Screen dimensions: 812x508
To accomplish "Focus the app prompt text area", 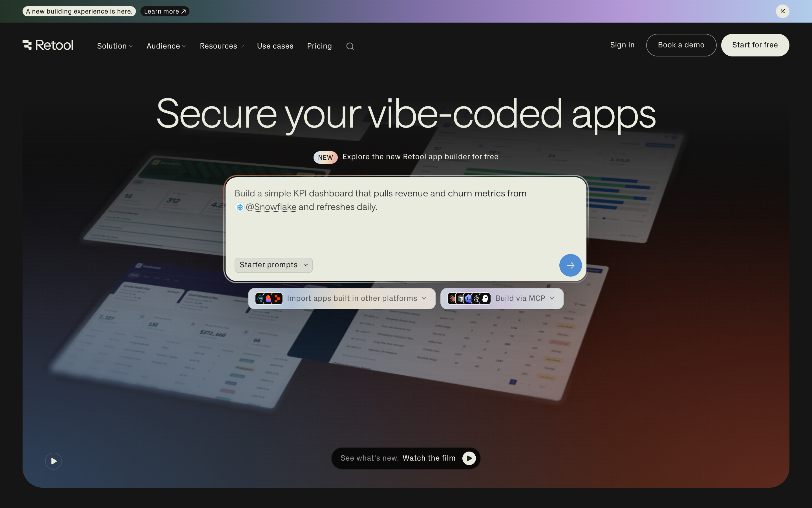I will point(406,215).
